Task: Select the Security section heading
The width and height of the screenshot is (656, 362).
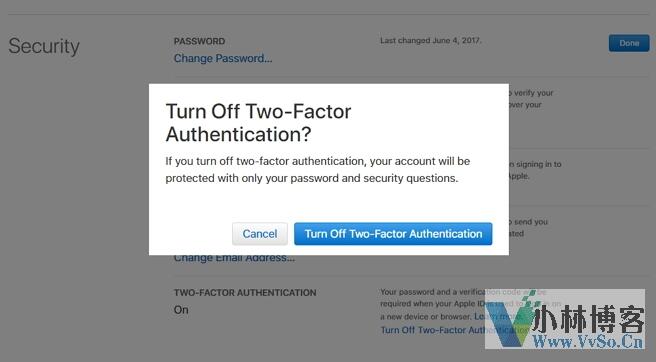Action: [44, 46]
